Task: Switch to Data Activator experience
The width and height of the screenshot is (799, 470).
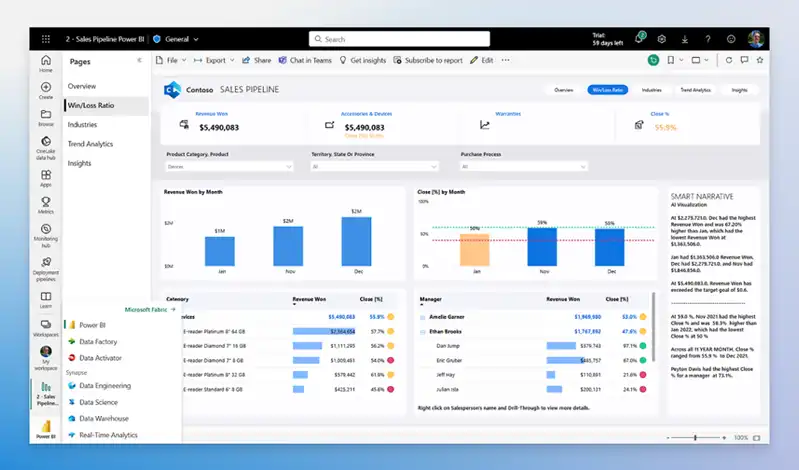Action: click(x=95, y=358)
